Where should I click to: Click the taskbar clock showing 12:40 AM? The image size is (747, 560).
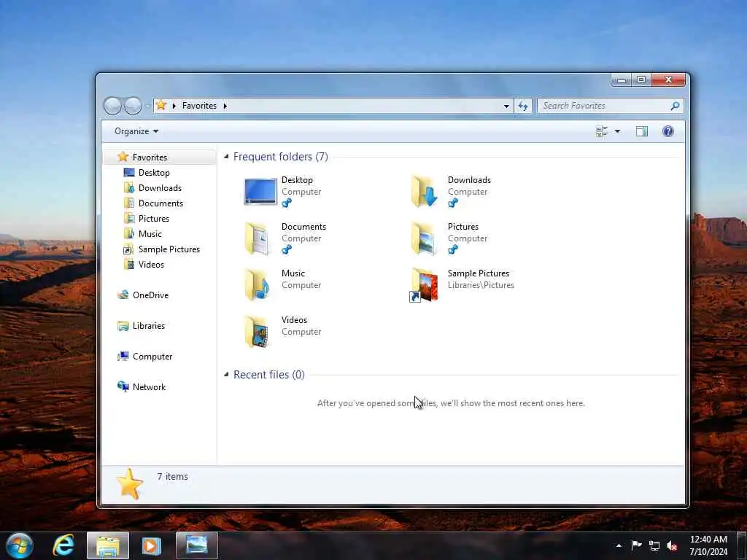click(x=708, y=545)
